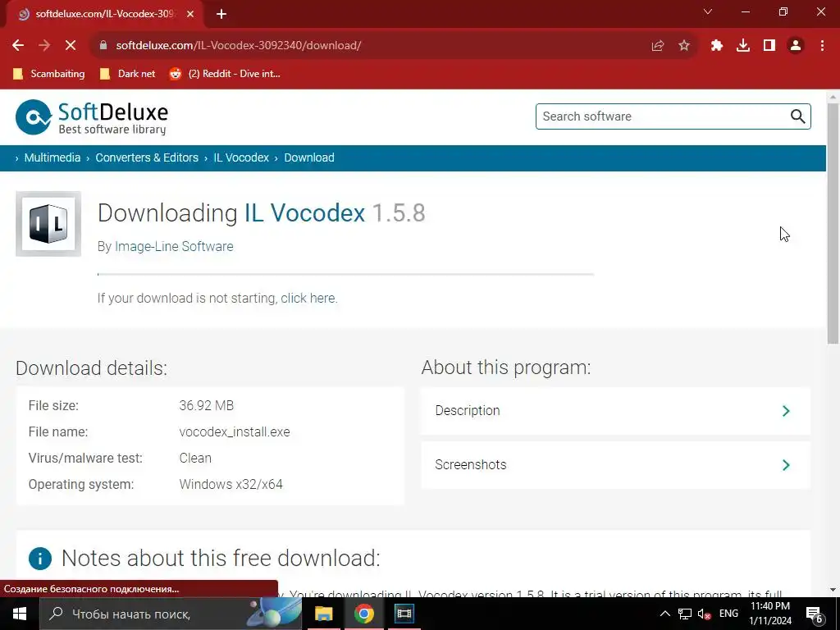The height and width of the screenshot is (630, 840).
Task: Stop page loading with the X button
Action: (x=71, y=46)
